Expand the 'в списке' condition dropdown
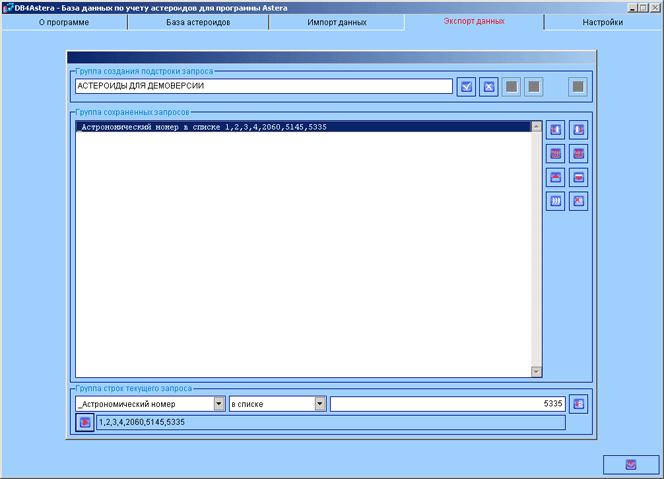The height and width of the screenshot is (479, 664). pos(320,404)
